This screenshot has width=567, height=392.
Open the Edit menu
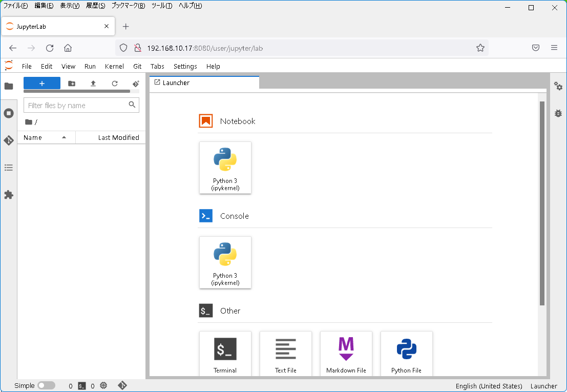[47, 66]
